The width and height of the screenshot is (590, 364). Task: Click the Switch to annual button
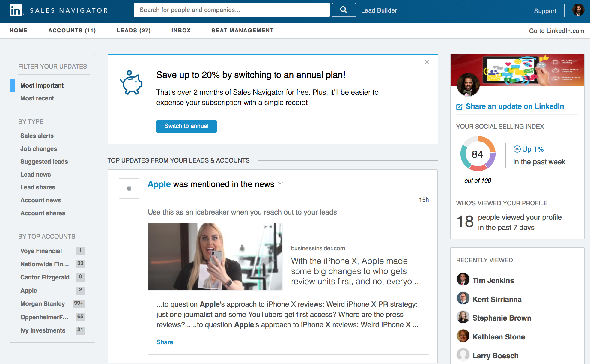click(x=186, y=126)
